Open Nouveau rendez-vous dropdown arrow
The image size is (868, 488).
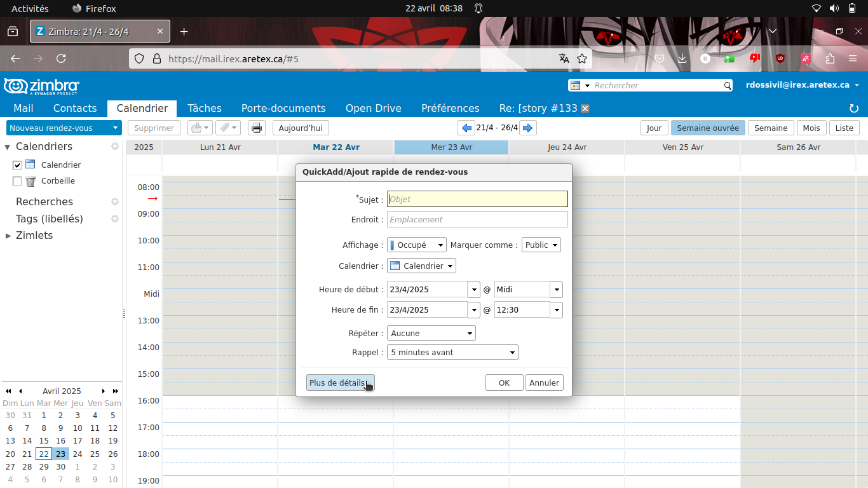coord(115,128)
